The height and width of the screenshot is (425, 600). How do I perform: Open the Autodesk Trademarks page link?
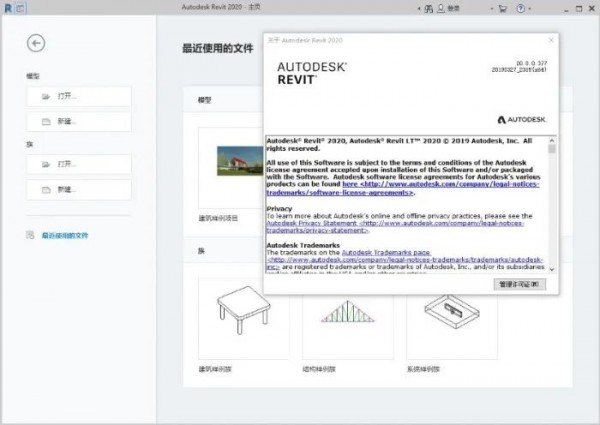tap(404, 260)
